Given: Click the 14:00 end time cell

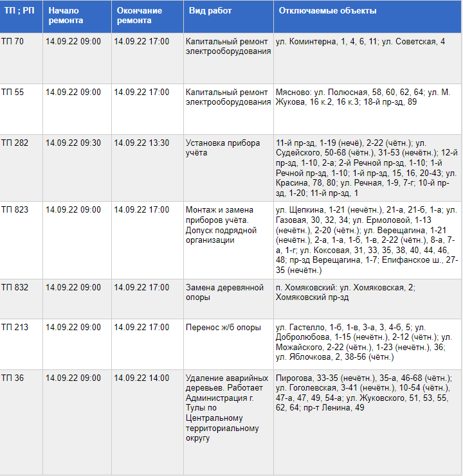Looking at the screenshot, I should pyautogui.click(x=141, y=378).
